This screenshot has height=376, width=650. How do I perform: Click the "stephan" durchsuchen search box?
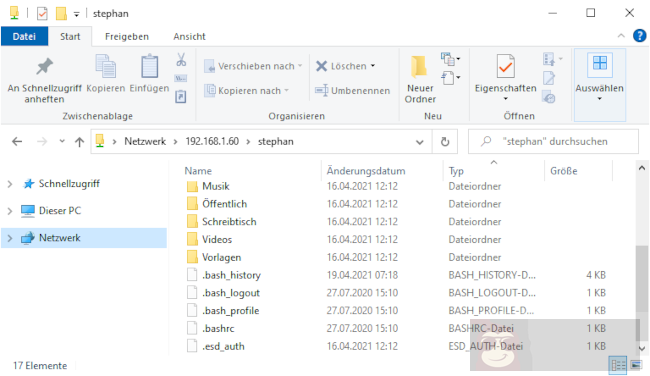553,142
